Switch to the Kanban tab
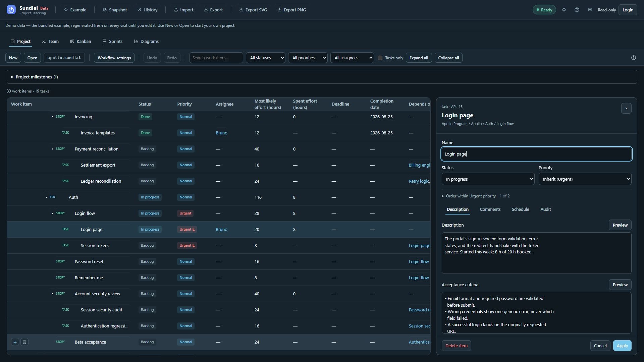The width and height of the screenshot is (644, 362). pos(80,41)
